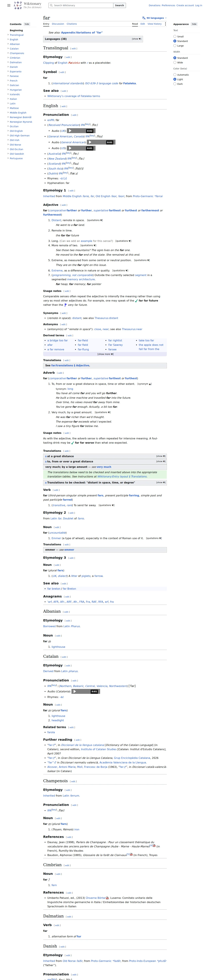The height and width of the screenshot is (980, 210).
Task: Play the Catalonia audio pronunciation
Action: (75, 691)
